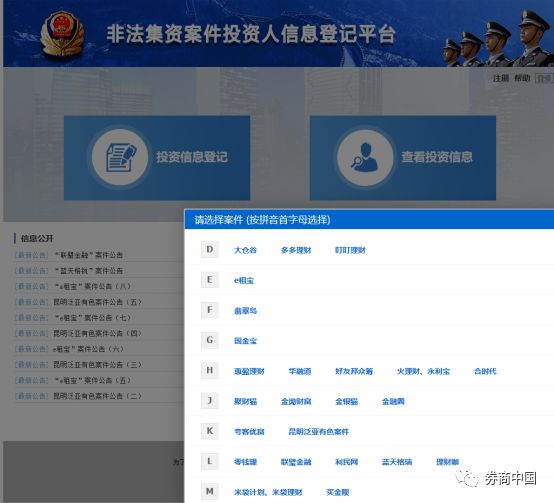The width and height of the screenshot is (554, 503).
Task: Choose the 利民网 case
Action: 346,462
